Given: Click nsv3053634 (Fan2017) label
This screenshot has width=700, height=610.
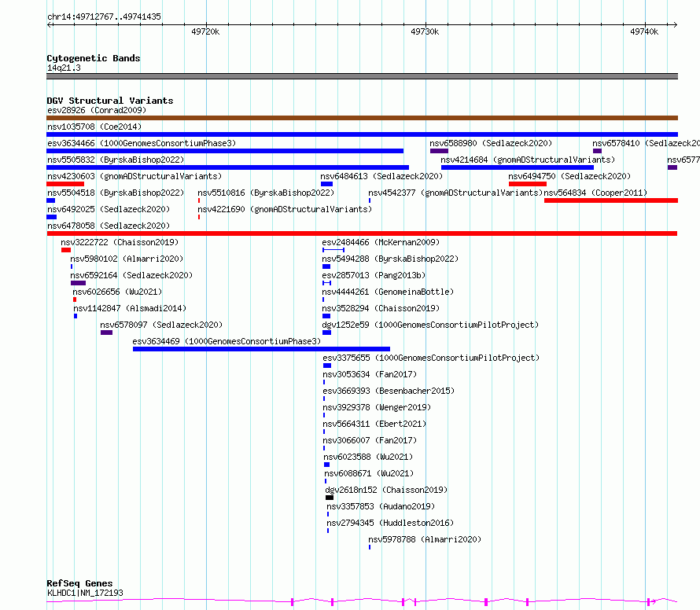Looking at the screenshot, I should 370,374.
